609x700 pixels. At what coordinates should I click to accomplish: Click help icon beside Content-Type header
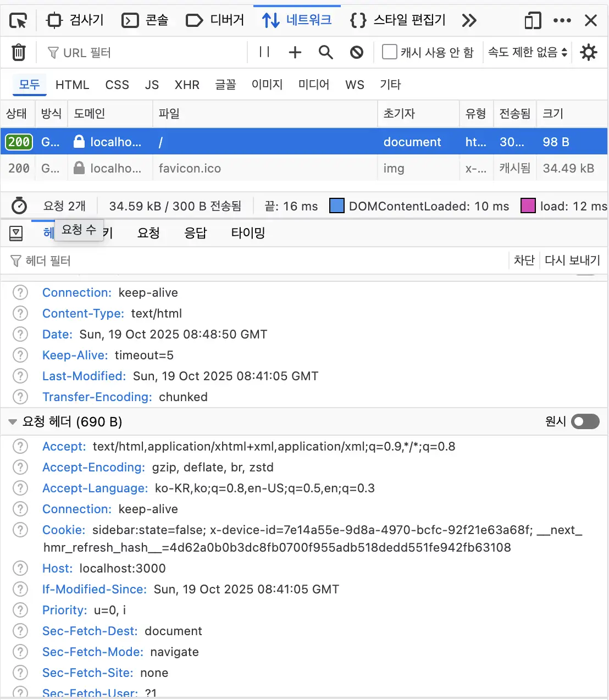[x=20, y=313]
